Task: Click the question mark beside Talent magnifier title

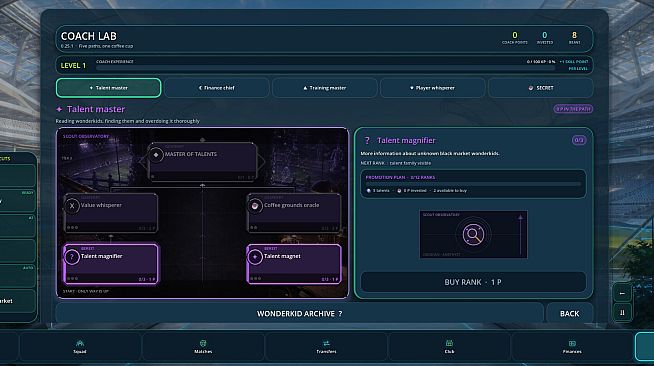Action: pos(367,140)
